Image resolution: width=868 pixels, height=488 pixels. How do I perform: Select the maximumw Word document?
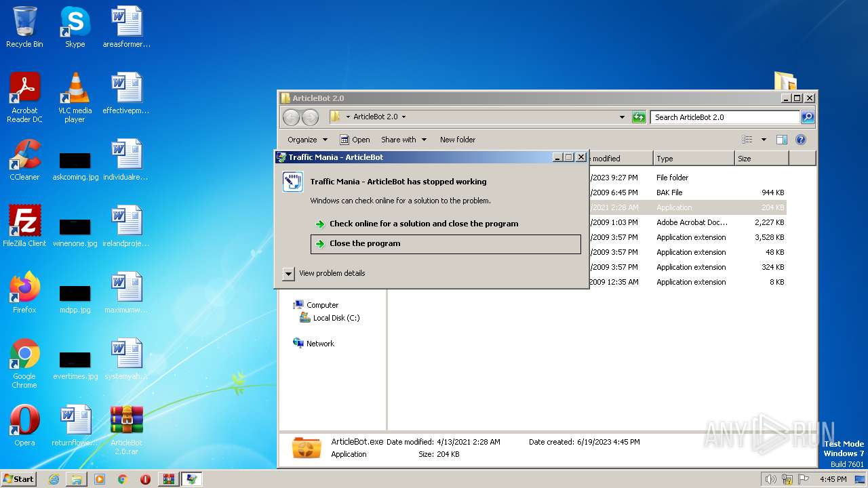[x=126, y=293]
